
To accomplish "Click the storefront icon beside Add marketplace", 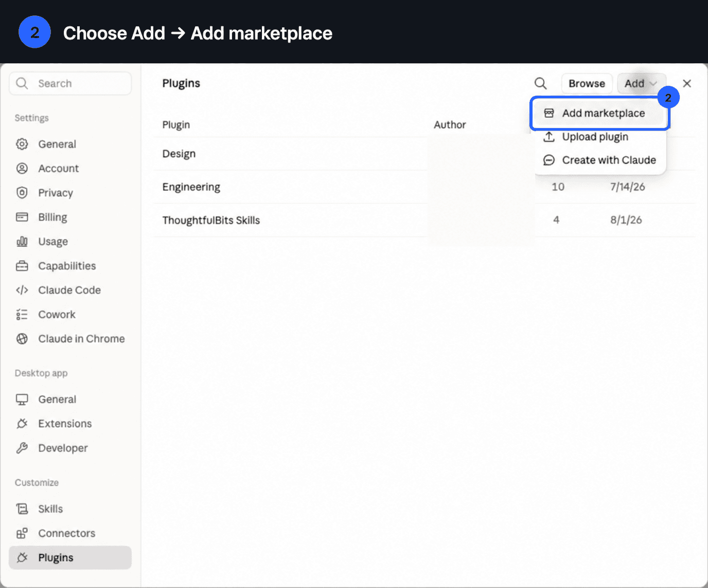I will [x=549, y=113].
